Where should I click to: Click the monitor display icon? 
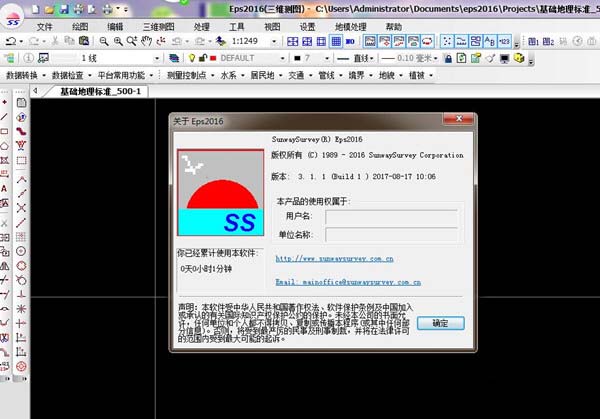505,59
